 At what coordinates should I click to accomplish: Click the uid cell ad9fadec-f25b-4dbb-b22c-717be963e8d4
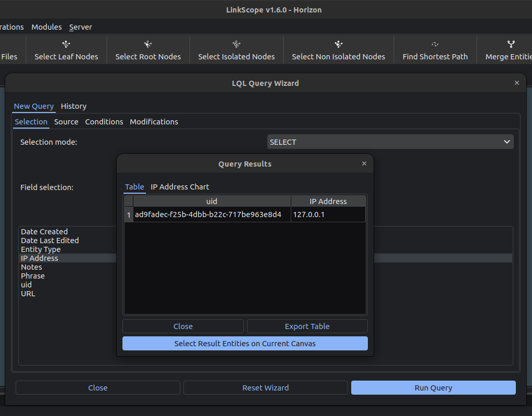212,215
